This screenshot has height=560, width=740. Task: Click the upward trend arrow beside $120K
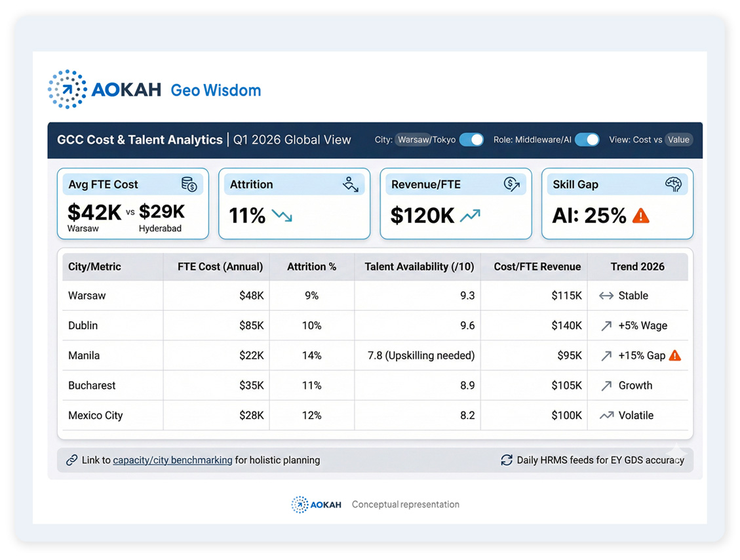point(470,216)
